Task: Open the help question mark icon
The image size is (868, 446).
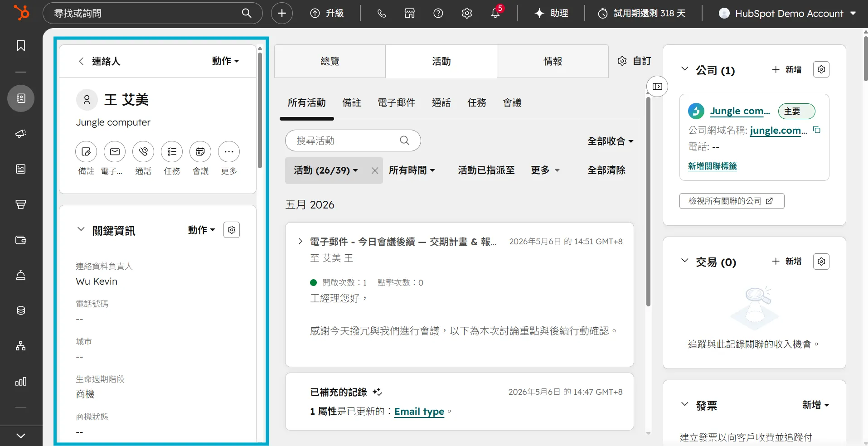Action: click(x=438, y=14)
